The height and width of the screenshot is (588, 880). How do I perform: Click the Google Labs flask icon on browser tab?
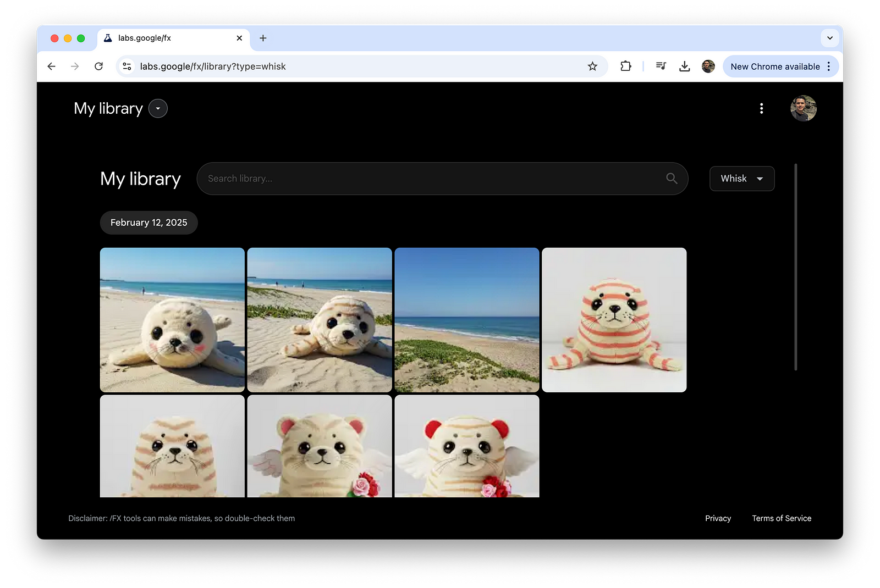click(x=107, y=38)
